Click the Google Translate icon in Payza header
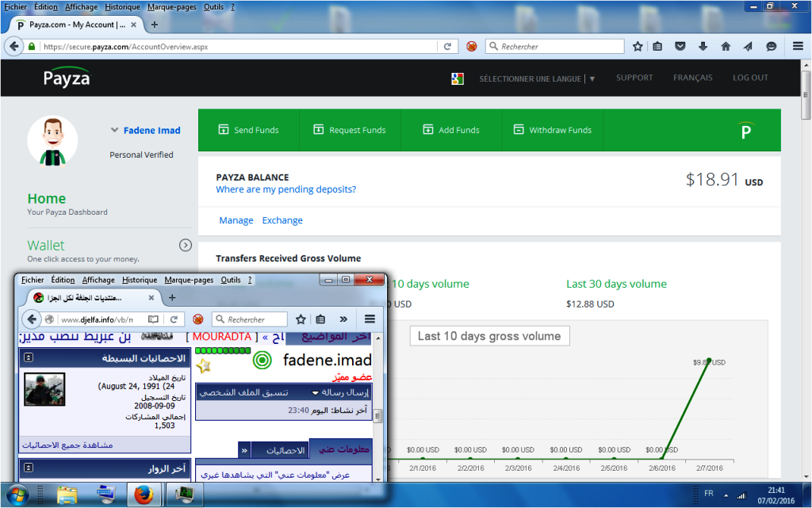Screen dimensions: 812x508 click(458, 78)
